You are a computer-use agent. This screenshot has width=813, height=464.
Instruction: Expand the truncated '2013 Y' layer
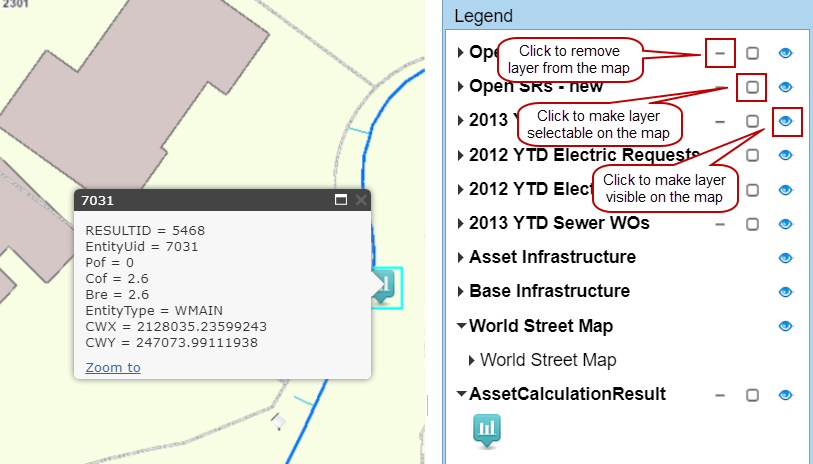coord(460,121)
